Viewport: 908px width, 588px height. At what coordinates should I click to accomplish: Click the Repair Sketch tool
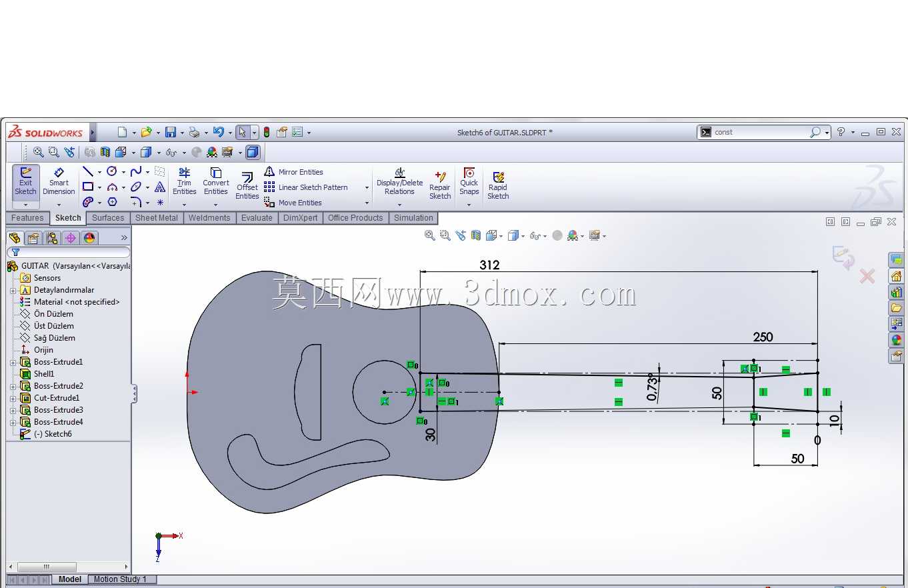tap(440, 185)
